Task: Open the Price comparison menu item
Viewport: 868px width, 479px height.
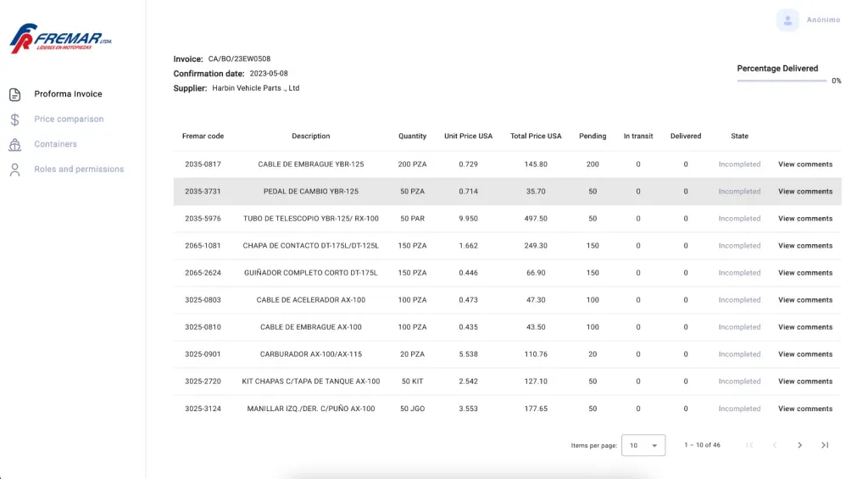Action: point(69,119)
